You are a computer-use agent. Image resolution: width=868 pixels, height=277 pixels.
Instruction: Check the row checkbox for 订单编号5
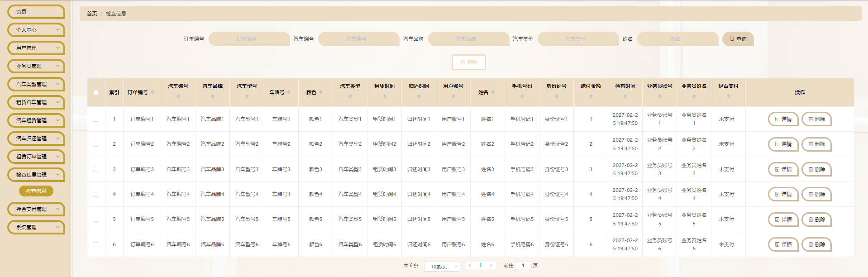[x=95, y=219]
